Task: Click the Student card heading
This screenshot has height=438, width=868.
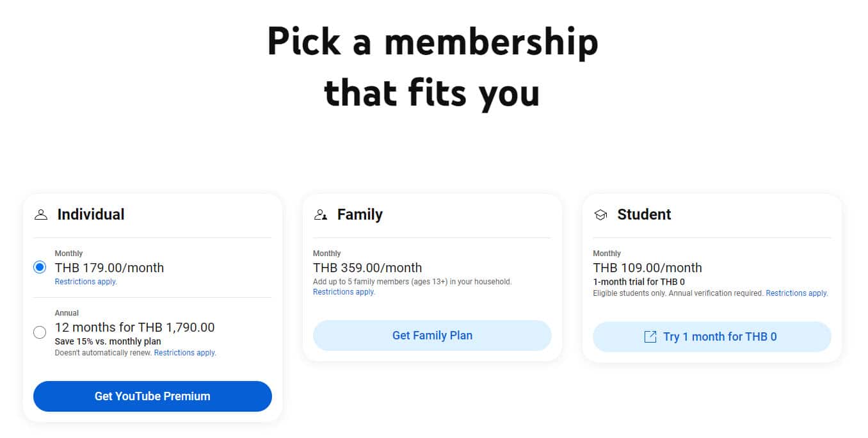Action: point(644,215)
